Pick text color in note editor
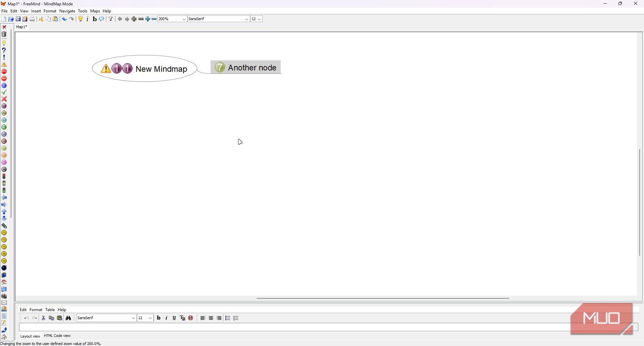Screen dimensions: 644x346 (182, 318)
